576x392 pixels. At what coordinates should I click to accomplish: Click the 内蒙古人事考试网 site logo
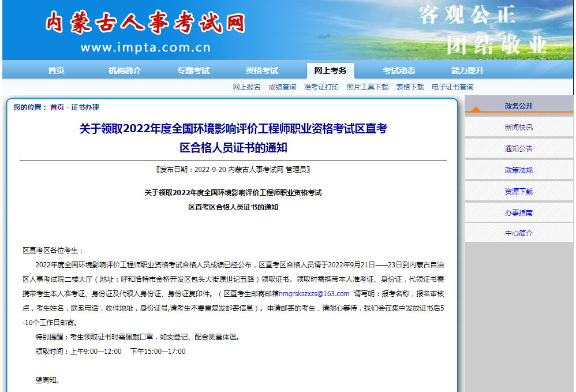click(145, 24)
